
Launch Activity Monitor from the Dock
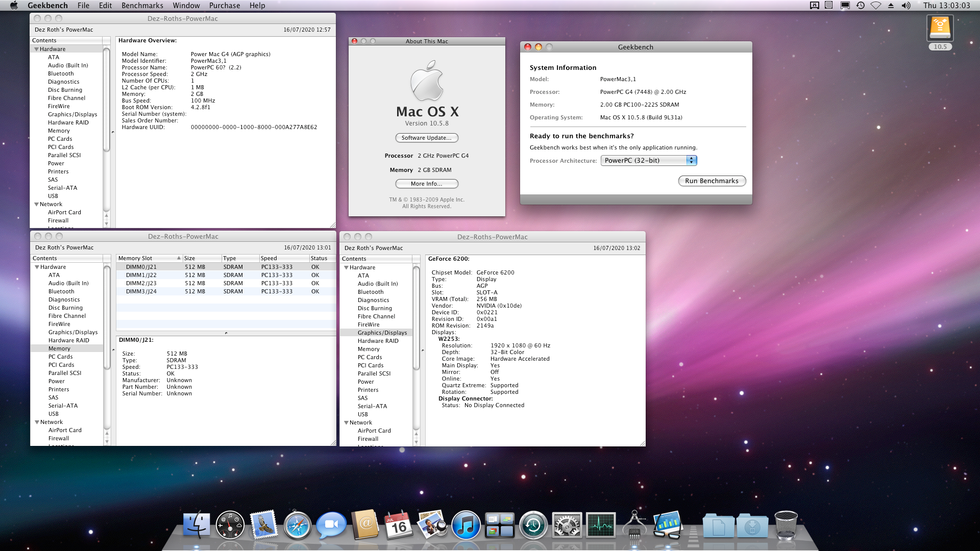click(601, 525)
